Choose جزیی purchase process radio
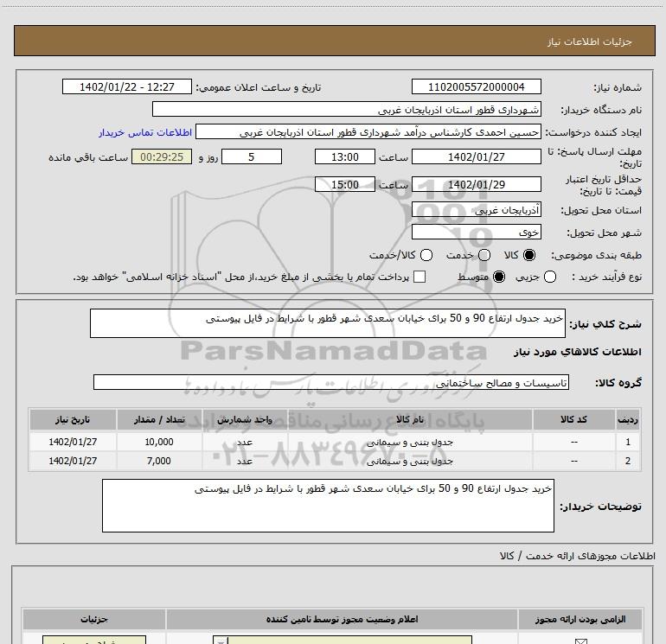Image resolution: width=666 pixels, height=644 pixels. 550,277
